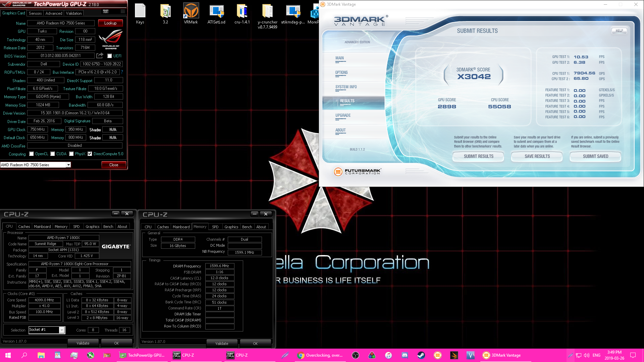Screen dimensions: 644x362
Task: Click the Bus Interface question mark
Action: 122,72
